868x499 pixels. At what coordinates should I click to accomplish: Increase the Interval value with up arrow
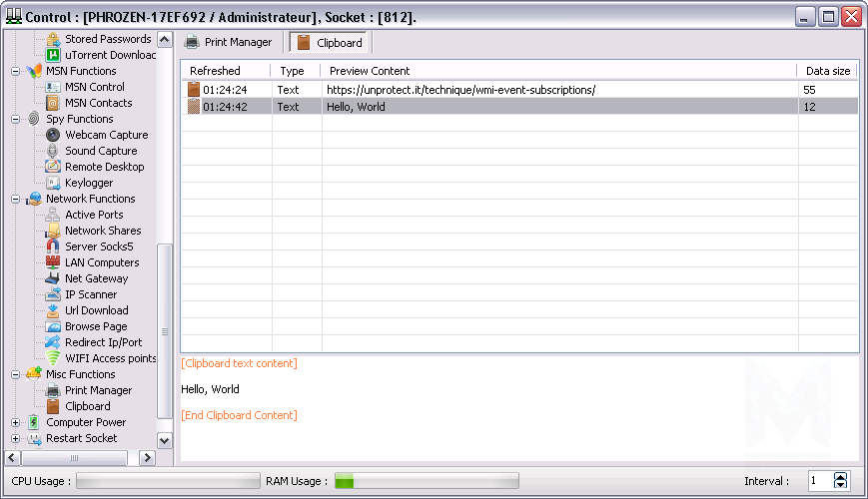coord(840,477)
